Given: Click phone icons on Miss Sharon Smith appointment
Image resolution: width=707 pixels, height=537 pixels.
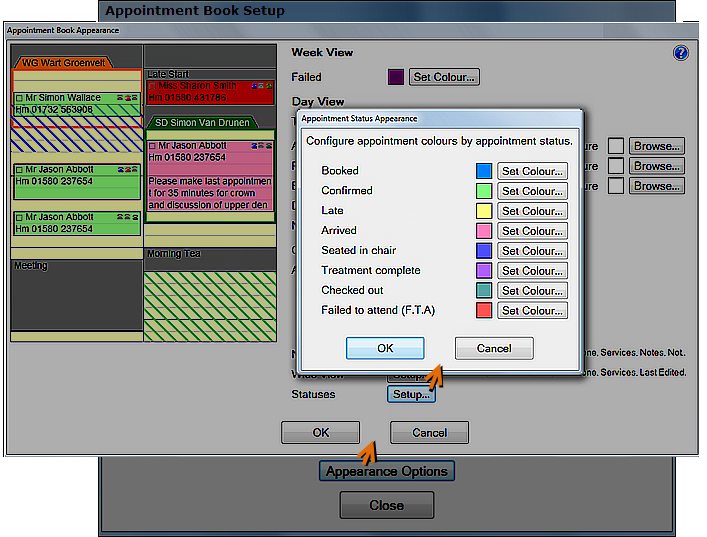Looking at the screenshot, I should pos(262,86).
